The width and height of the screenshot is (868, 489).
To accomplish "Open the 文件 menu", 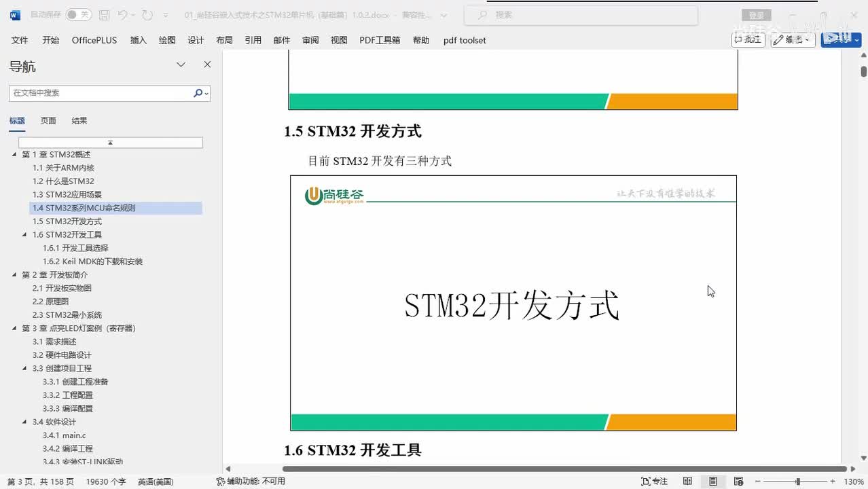I will click(x=20, y=40).
